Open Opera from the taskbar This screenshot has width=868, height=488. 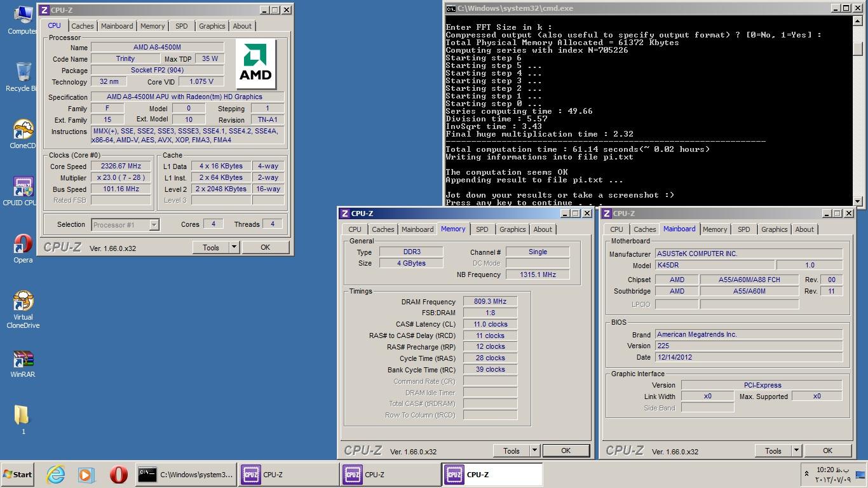point(118,475)
